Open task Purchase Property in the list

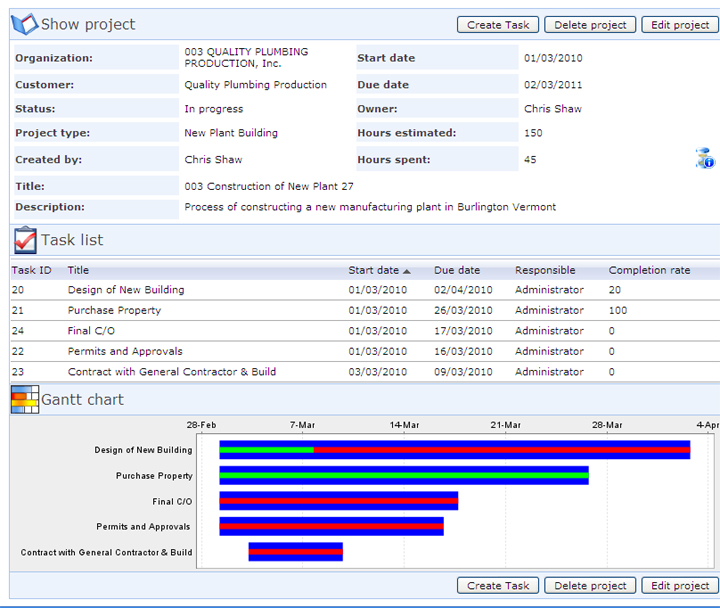[x=114, y=310]
